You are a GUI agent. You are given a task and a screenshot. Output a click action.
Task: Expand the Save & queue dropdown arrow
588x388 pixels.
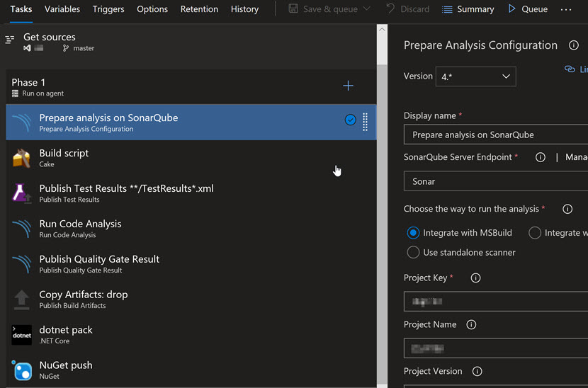tap(367, 8)
